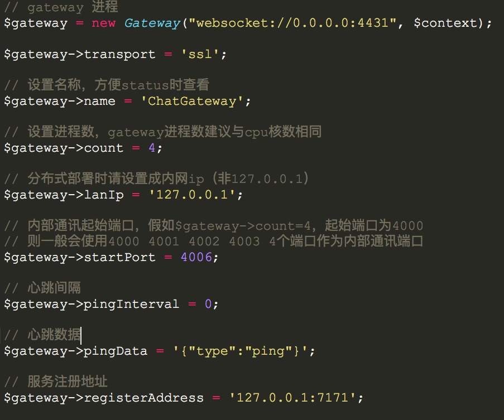Click the comment about status 时查看
The height and width of the screenshot is (420, 504).
point(107,85)
